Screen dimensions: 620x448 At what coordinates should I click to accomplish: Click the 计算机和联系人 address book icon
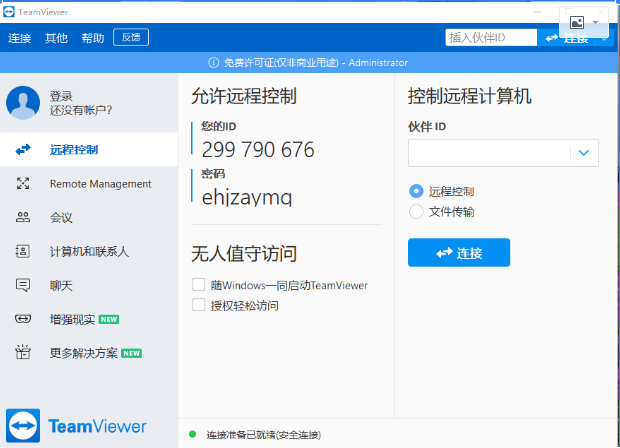tap(23, 251)
